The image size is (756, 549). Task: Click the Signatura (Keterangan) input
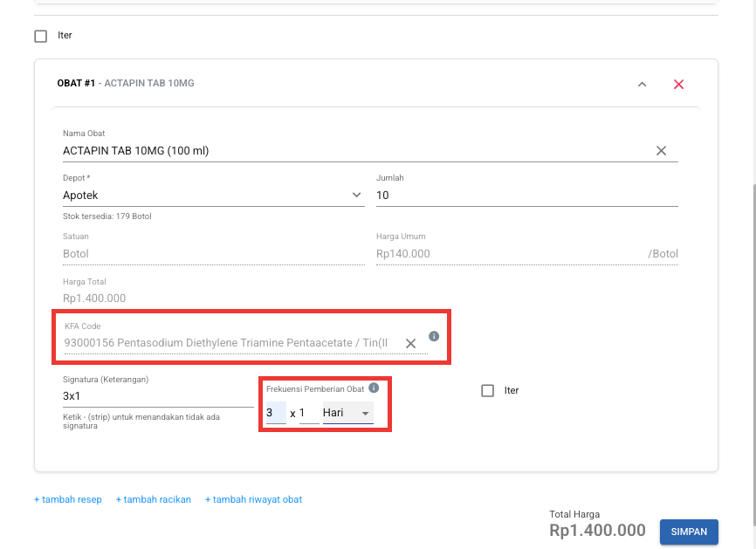click(157, 395)
